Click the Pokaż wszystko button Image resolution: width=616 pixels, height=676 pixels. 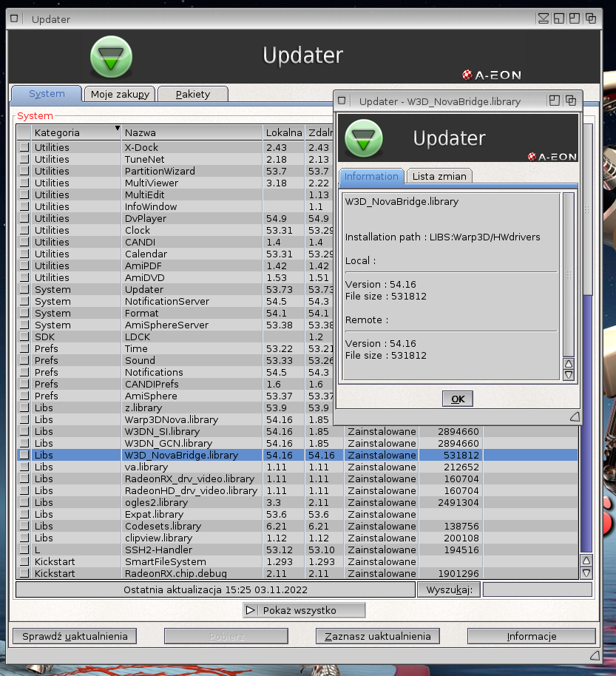[x=304, y=610]
